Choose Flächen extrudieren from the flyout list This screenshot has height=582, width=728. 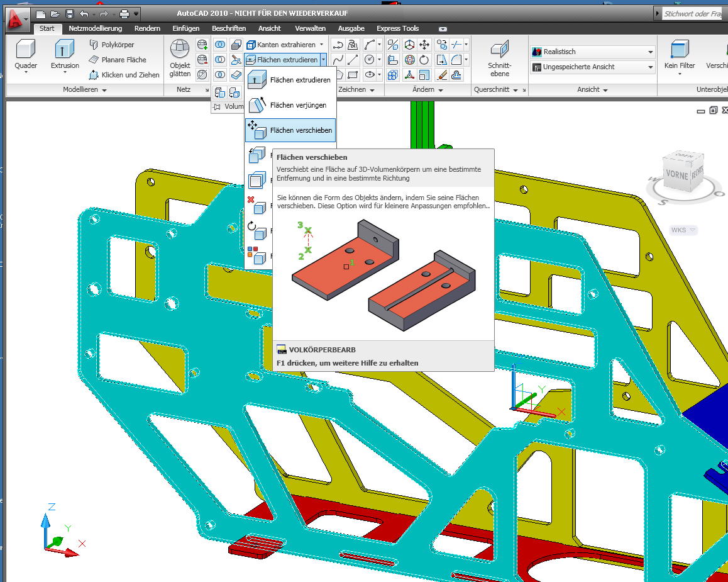(x=290, y=80)
